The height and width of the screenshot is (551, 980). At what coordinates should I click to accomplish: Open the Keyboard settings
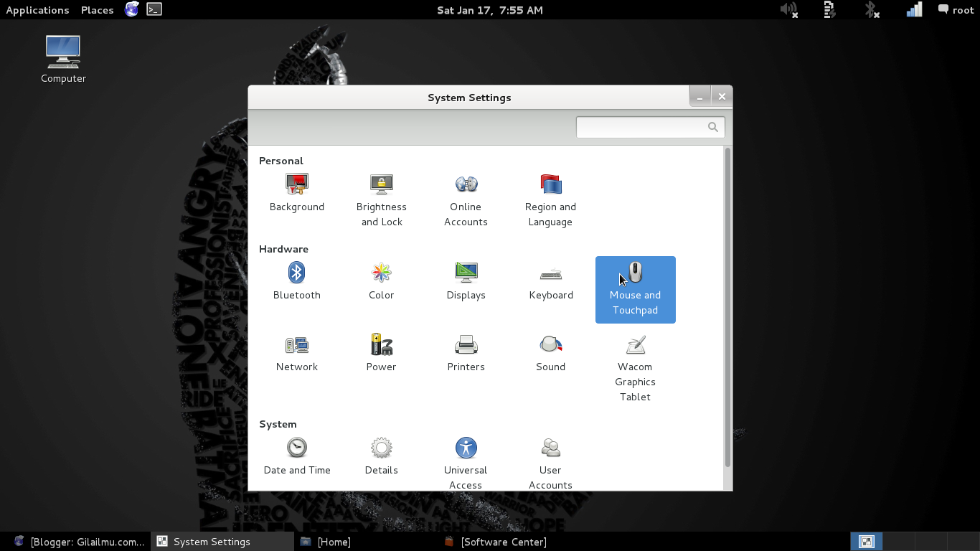(x=550, y=280)
